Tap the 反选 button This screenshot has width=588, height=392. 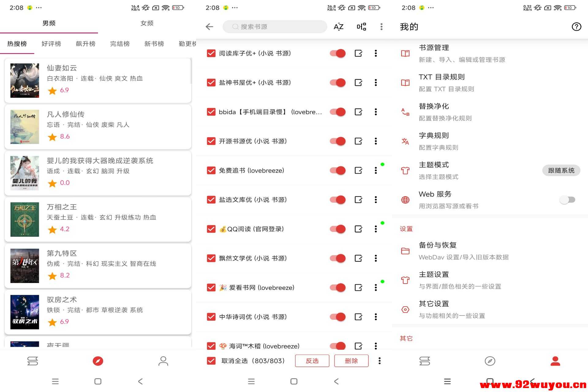312,361
